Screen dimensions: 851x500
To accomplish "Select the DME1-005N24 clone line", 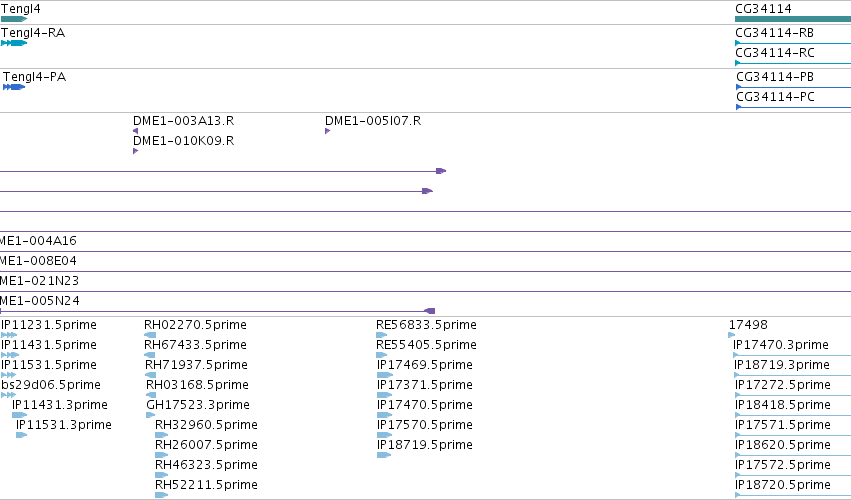I will tap(217, 311).
